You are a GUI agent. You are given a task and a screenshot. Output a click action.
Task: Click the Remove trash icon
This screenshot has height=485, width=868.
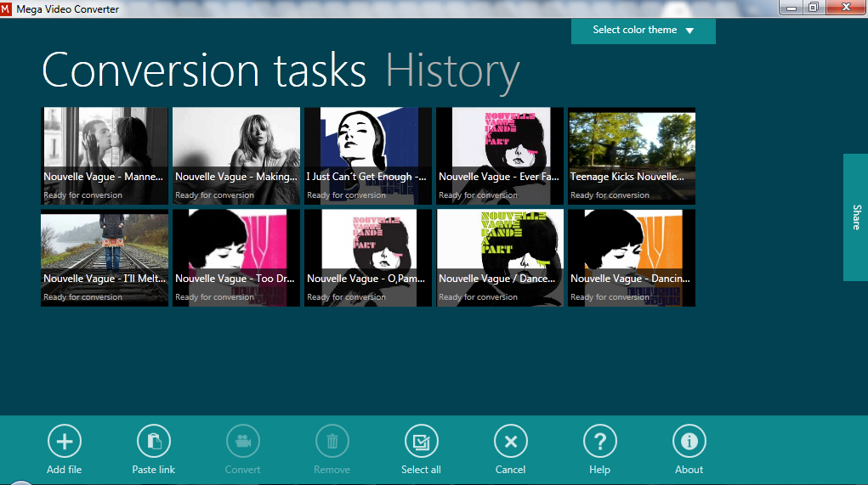point(332,442)
